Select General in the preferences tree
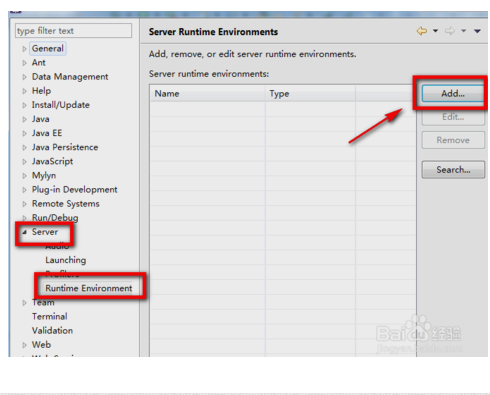Image resolution: width=490 pixels, height=395 pixels. 48,48
